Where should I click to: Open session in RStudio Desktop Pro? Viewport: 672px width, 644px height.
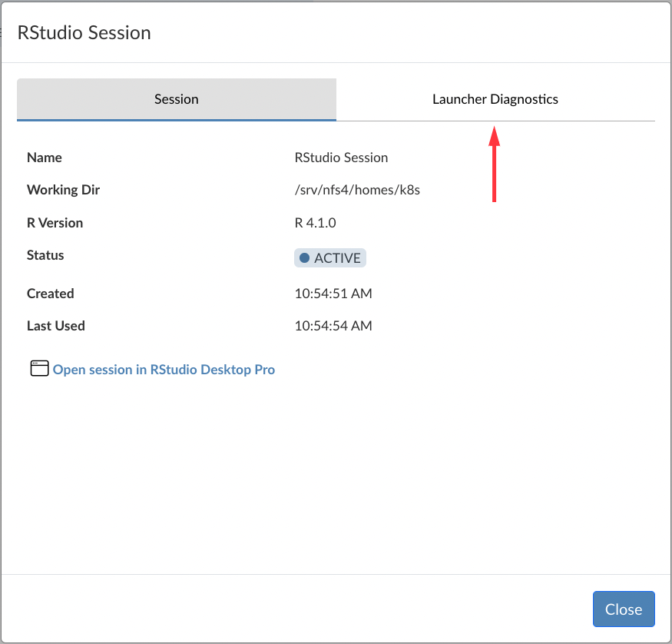(164, 370)
